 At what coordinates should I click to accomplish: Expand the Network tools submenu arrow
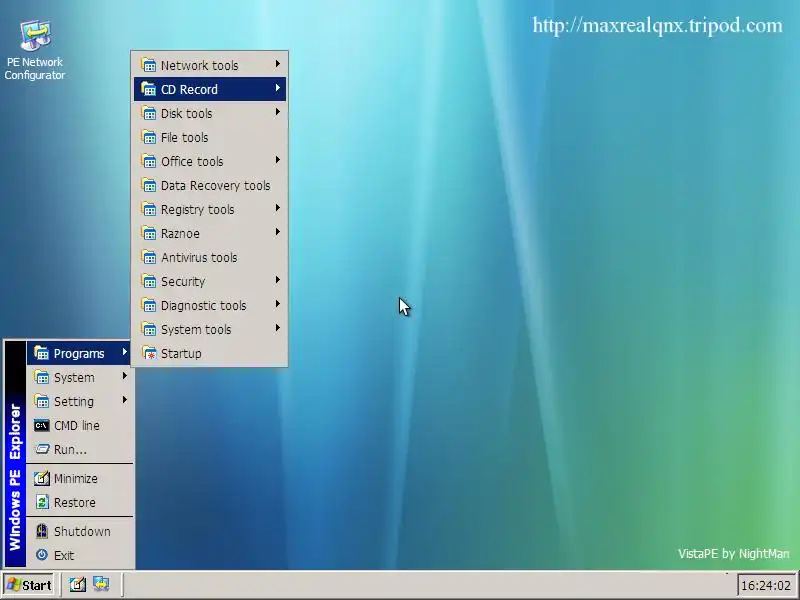tap(278, 64)
